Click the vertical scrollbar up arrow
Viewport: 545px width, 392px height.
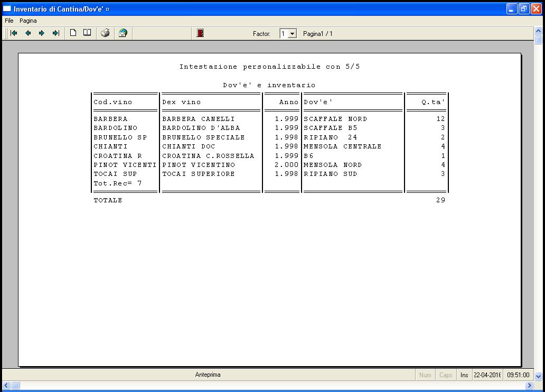[538, 31]
